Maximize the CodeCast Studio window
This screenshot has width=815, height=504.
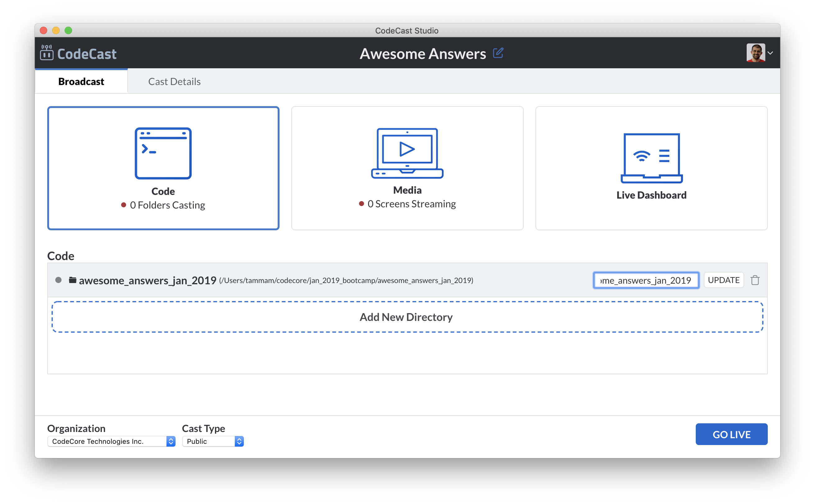point(68,30)
